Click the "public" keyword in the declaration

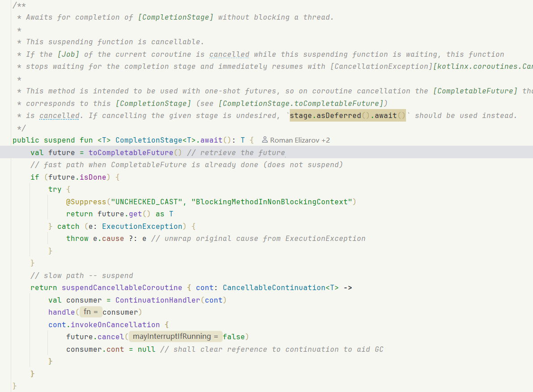click(26, 140)
